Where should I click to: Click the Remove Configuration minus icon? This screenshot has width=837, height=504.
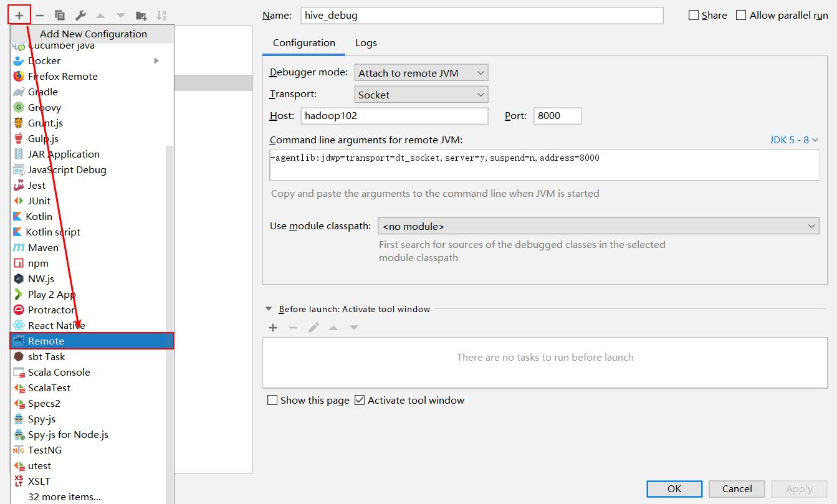coord(40,15)
